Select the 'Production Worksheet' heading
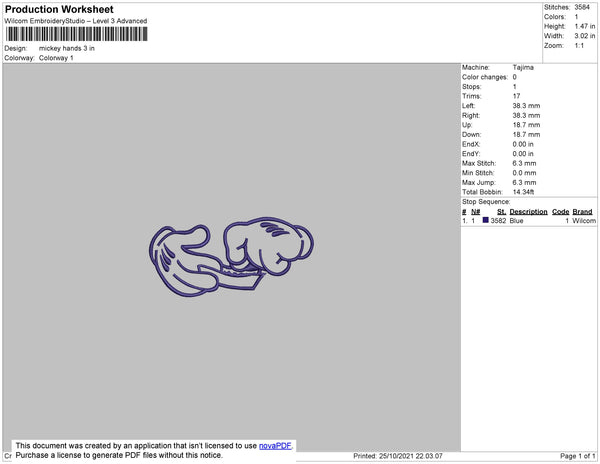600x464 pixels. 59,10
